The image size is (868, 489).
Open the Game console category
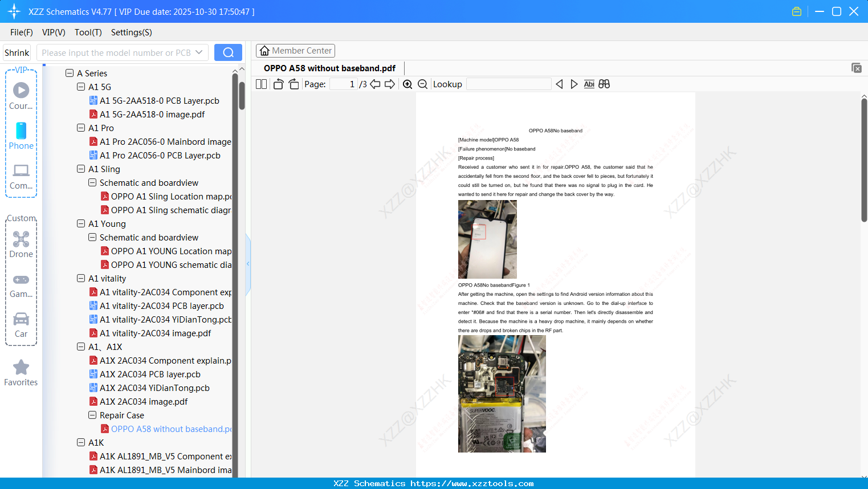(21, 285)
